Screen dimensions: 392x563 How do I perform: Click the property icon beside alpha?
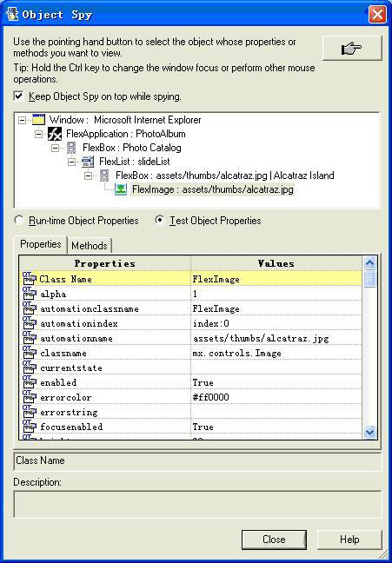pos(30,294)
